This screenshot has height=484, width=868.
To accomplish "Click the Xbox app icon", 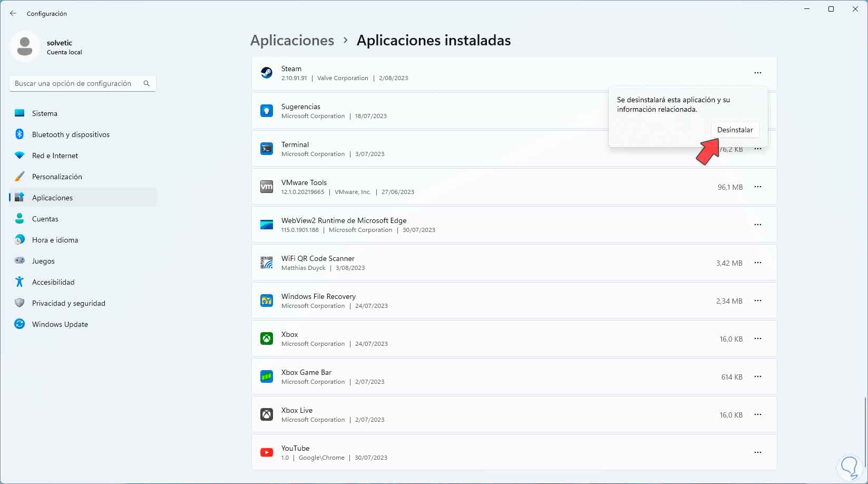I will [267, 338].
